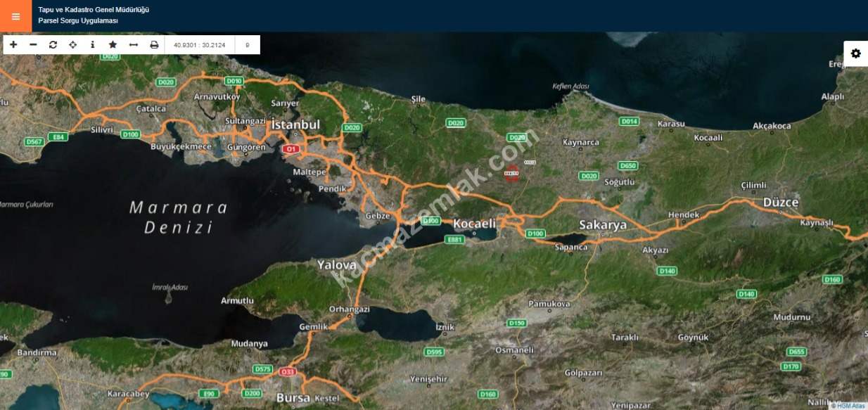The width and height of the screenshot is (868, 410).
Task: Click the Kocaeli city label
Action: click(x=474, y=224)
